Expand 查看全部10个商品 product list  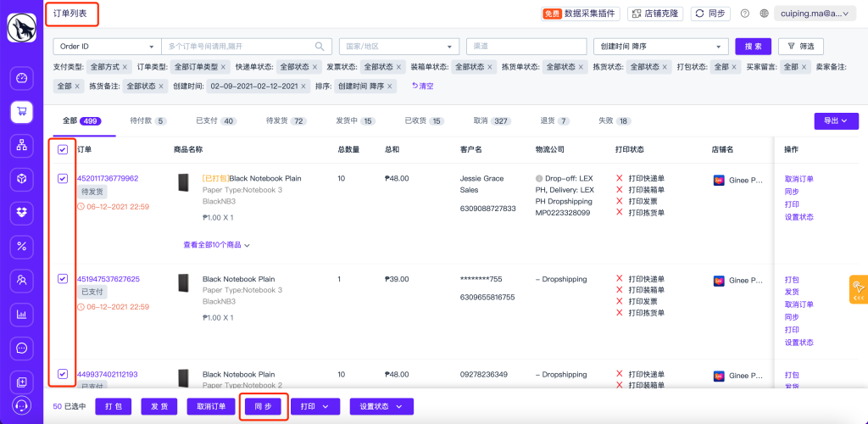pos(216,245)
